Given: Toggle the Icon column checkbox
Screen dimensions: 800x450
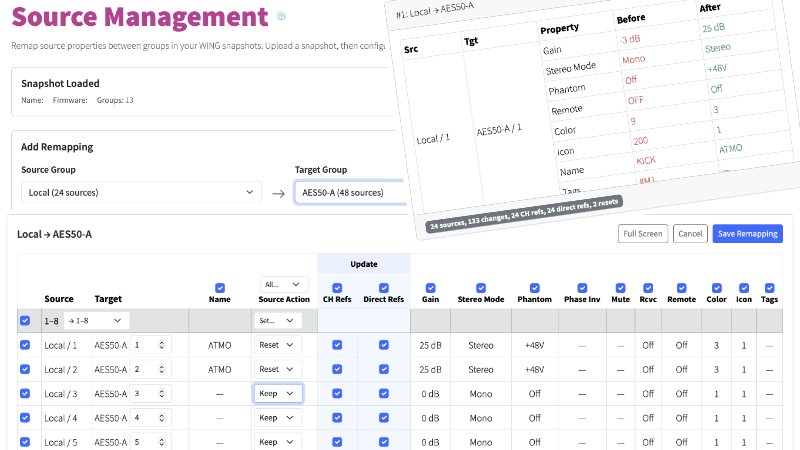Looking at the screenshot, I should pyautogui.click(x=744, y=288).
